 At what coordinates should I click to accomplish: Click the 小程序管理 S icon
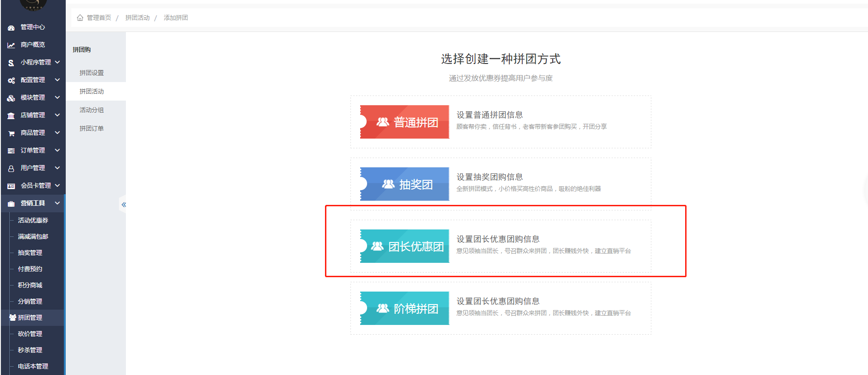click(x=11, y=63)
